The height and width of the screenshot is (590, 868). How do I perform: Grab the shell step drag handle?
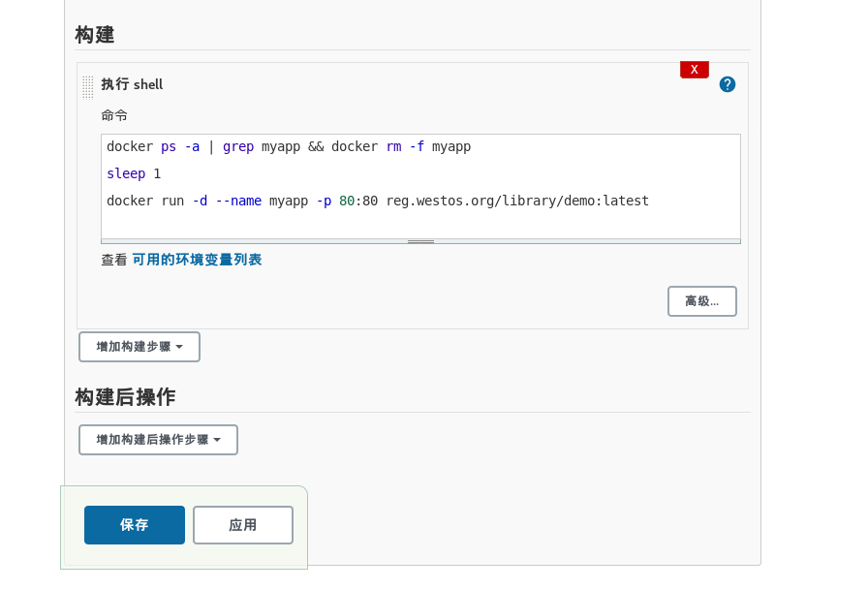click(88, 87)
